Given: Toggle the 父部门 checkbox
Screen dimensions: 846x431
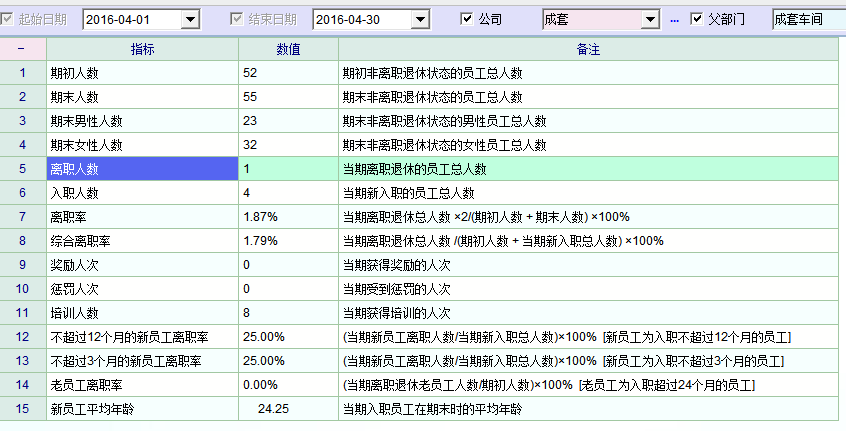Looking at the screenshot, I should [x=697, y=19].
